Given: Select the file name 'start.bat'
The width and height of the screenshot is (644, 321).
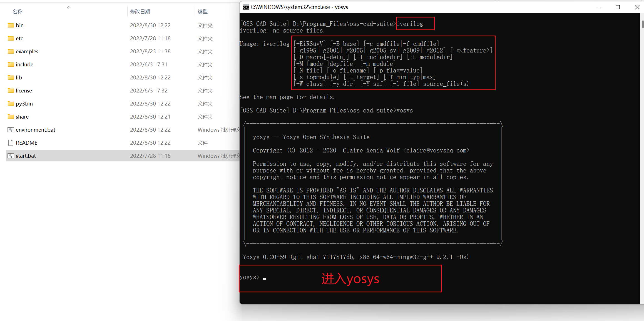Looking at the screenshot, I should point(26,156).
